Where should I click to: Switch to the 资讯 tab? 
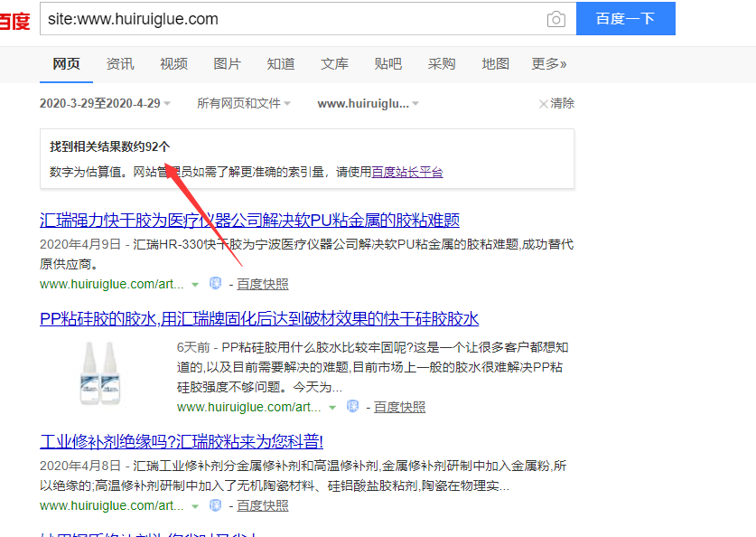(120, 63)
